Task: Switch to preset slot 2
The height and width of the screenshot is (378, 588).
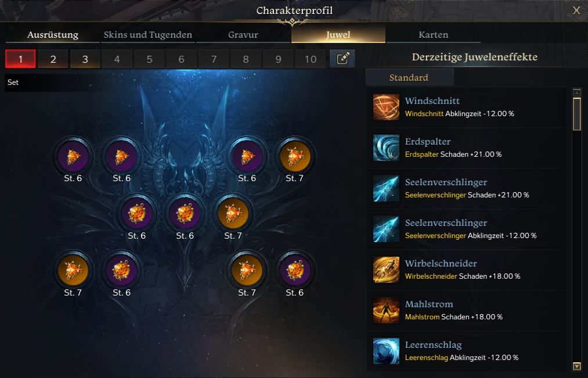Action: click(x=53, y=59)
